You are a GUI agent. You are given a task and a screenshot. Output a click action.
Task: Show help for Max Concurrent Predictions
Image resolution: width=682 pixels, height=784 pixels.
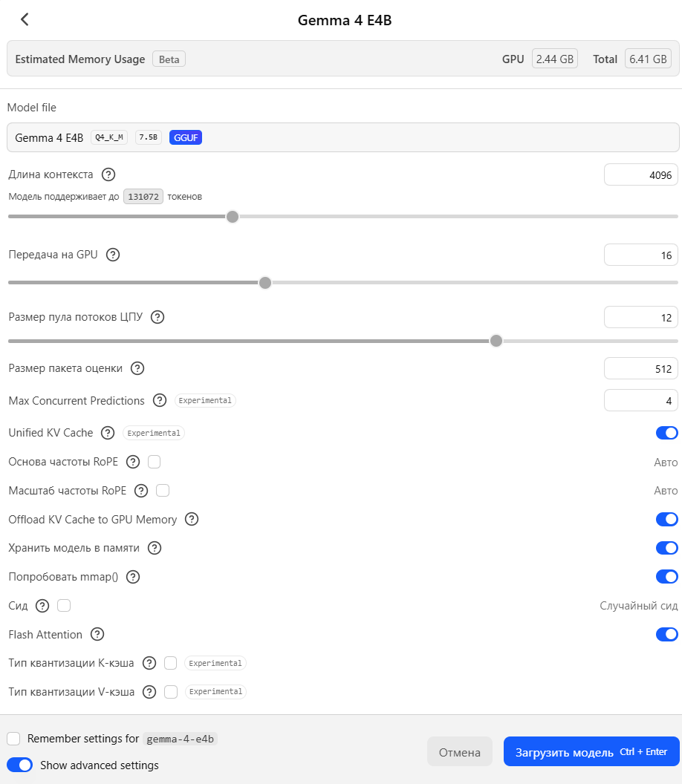point(159,401)
